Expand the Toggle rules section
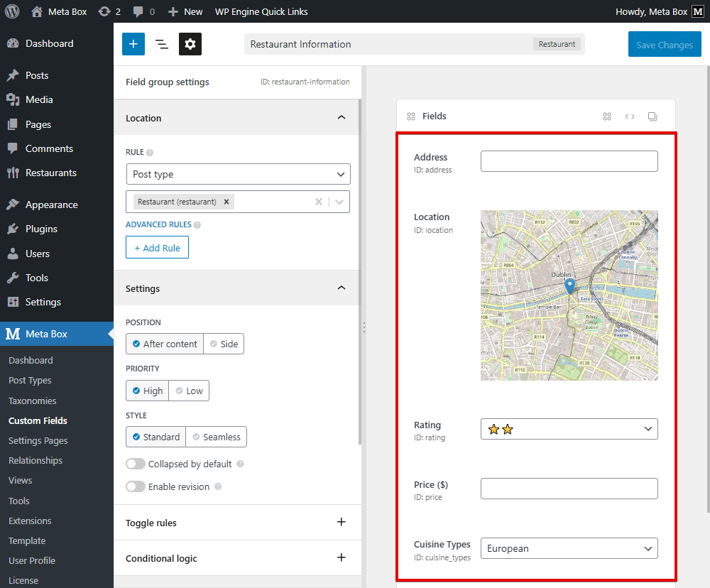This screenshot has height=588, width=710. [x=341, y=523]
